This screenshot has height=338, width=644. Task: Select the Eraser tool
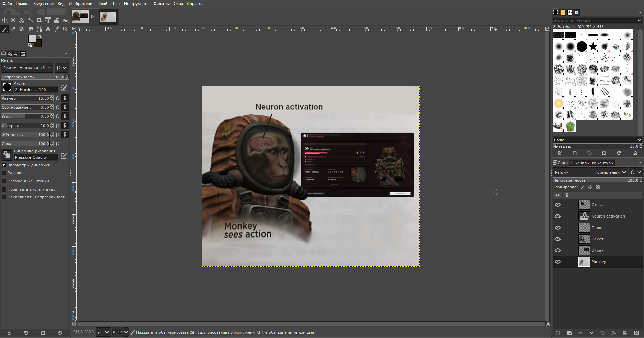13,29
